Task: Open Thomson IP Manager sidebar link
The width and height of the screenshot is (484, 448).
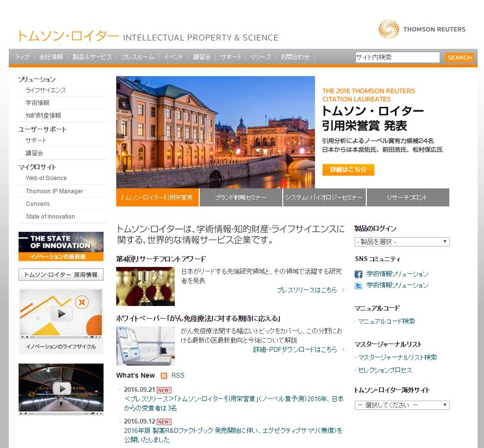Action: pyautogui.click(x=54, y=191)
